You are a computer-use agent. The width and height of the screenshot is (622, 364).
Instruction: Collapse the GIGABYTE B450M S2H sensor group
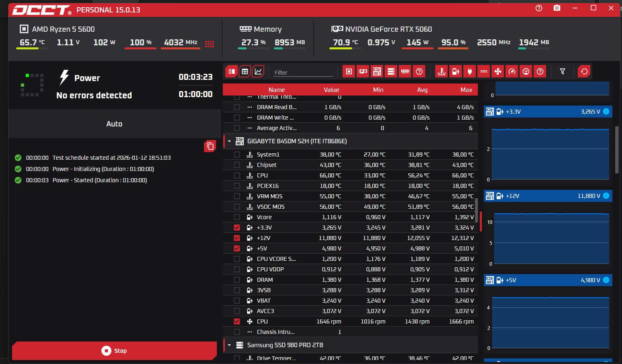point(229,141)
